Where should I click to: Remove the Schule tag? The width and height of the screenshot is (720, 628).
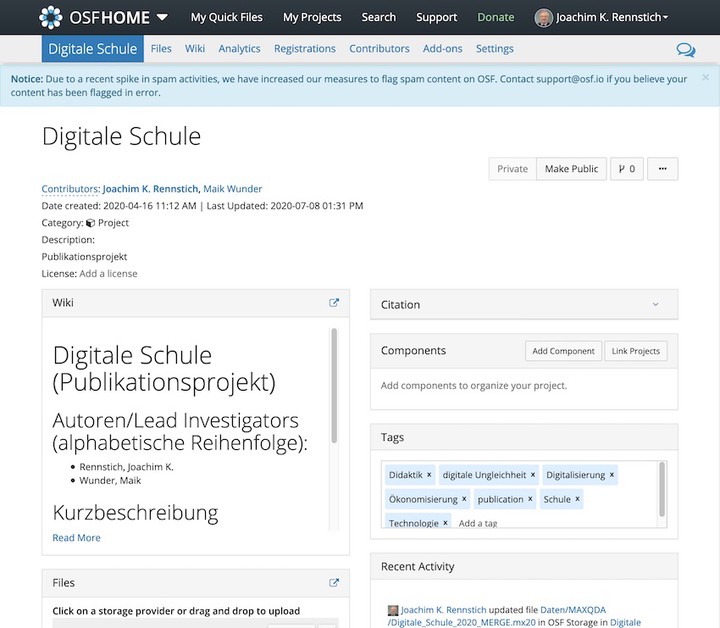pyautogui.click(x=577, y=499)
